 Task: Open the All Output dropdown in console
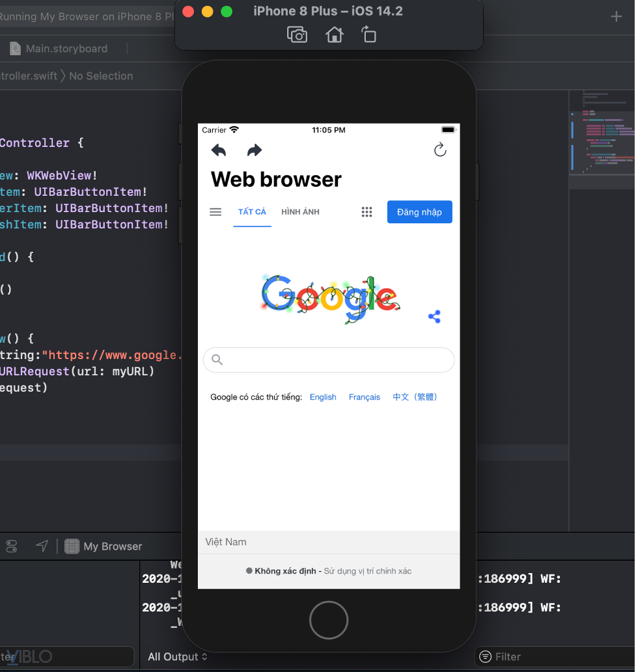178,656
